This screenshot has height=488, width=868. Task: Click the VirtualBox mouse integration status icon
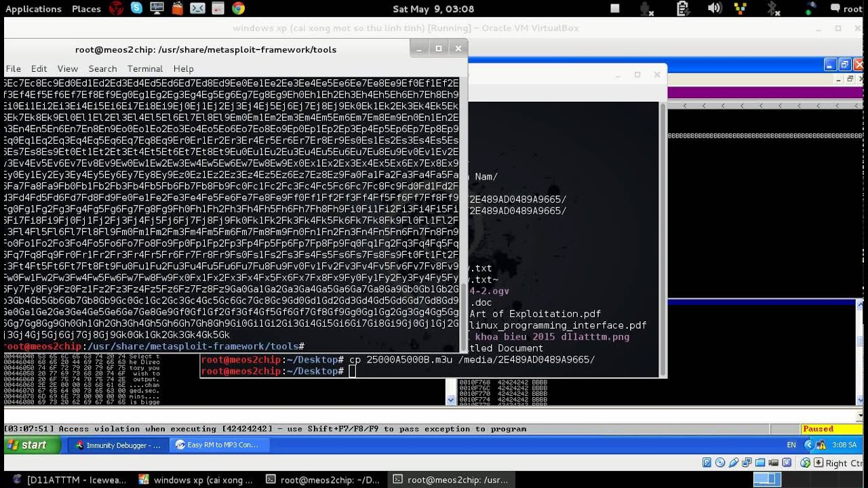click(805, 463)
